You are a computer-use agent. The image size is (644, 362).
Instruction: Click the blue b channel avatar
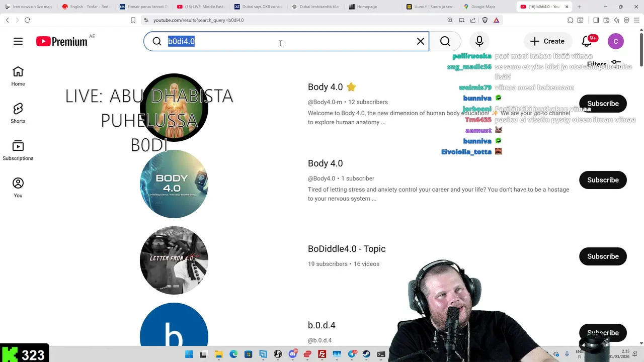point(174,324)
